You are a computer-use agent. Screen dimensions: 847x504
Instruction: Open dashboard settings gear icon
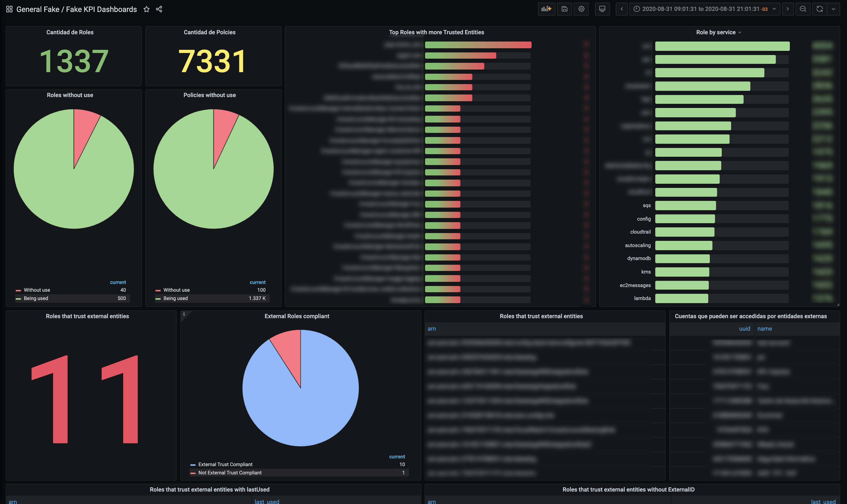tap(581, 9)
